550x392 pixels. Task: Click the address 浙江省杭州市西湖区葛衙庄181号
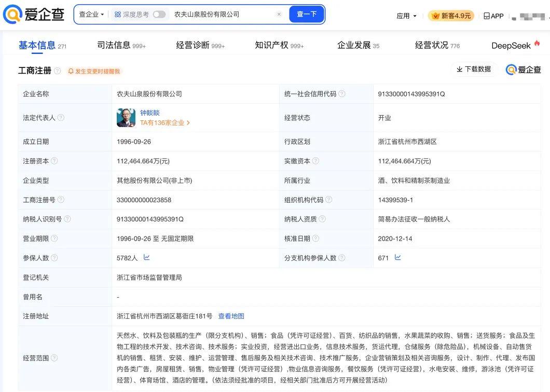[164, 316]
